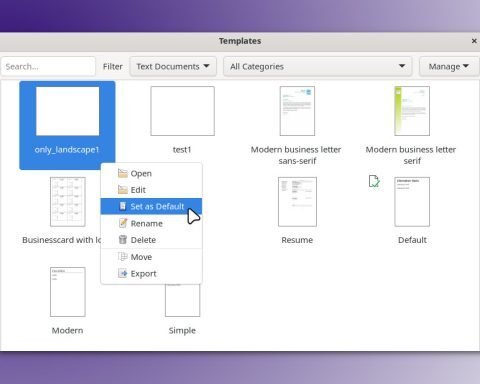Click the Rename pencil icon
The width and height of the screenshot is (480, 384).
(123, 223)
